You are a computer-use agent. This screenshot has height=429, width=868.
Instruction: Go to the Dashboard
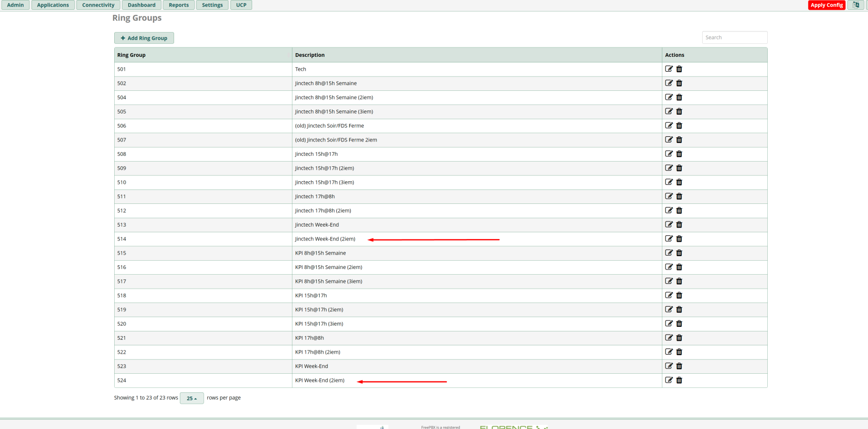click(142, 5)
